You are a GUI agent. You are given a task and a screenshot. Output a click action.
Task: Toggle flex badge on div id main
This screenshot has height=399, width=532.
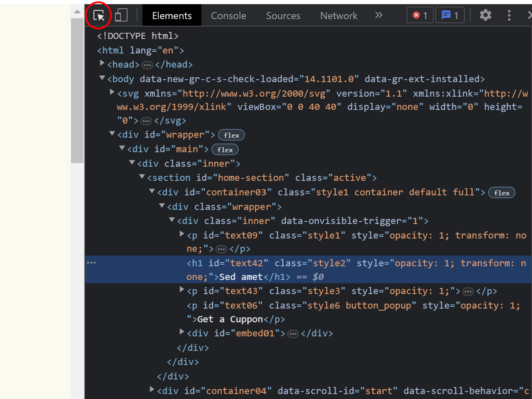tap(225, 150)
